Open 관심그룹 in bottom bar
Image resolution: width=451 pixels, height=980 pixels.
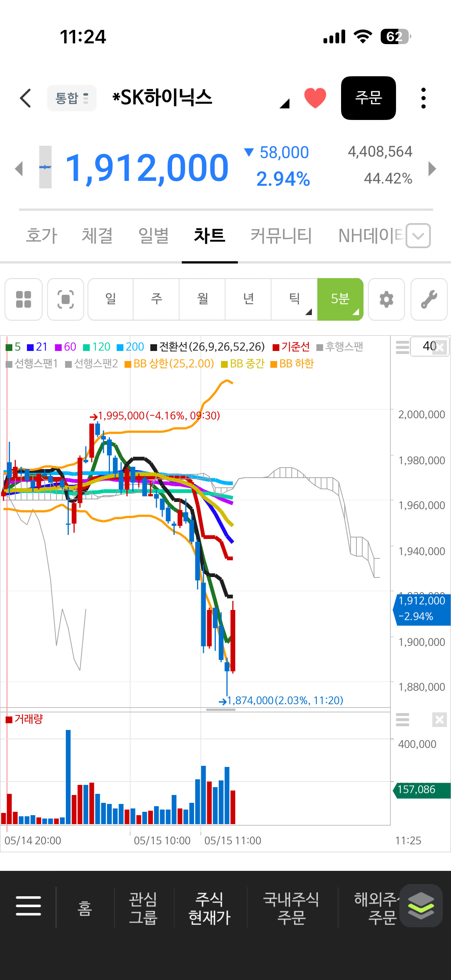tap(144, 908)
